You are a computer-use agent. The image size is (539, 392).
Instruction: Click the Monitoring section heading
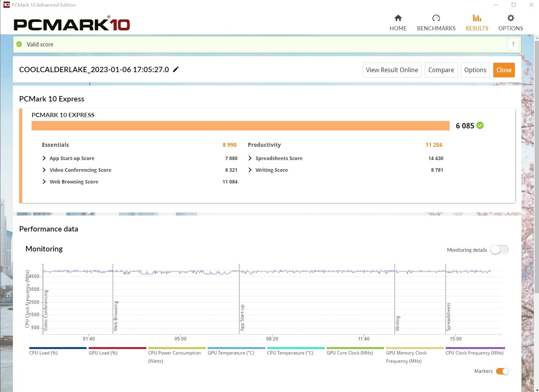click(44, 249)
